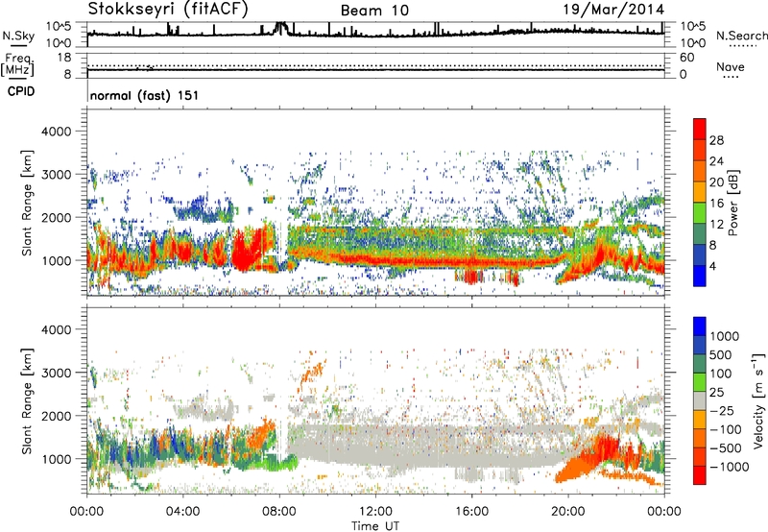Click the Velocity [m s-1] colorbar label
Image resolution: width=768 pixels, height=532 pixels.
(x=758, y=400)
